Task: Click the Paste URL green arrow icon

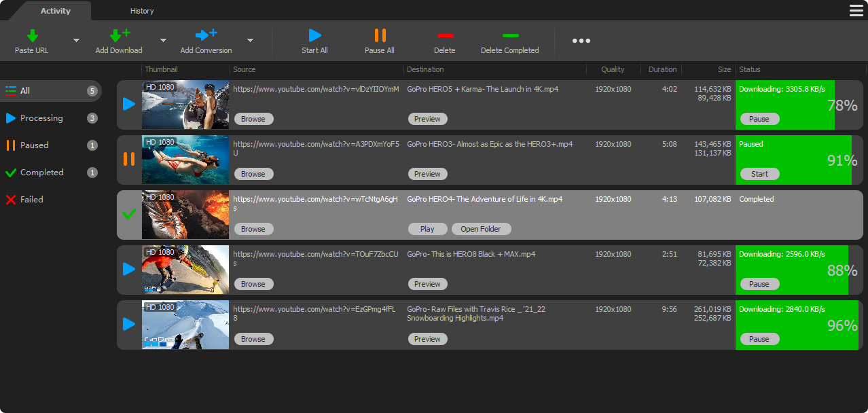Action: [32, 35]
